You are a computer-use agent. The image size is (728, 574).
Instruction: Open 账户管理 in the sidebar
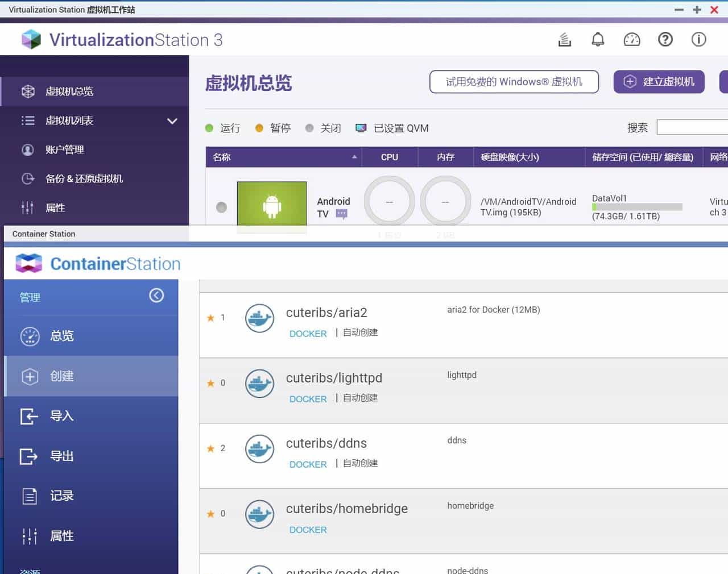coord(64,149)
